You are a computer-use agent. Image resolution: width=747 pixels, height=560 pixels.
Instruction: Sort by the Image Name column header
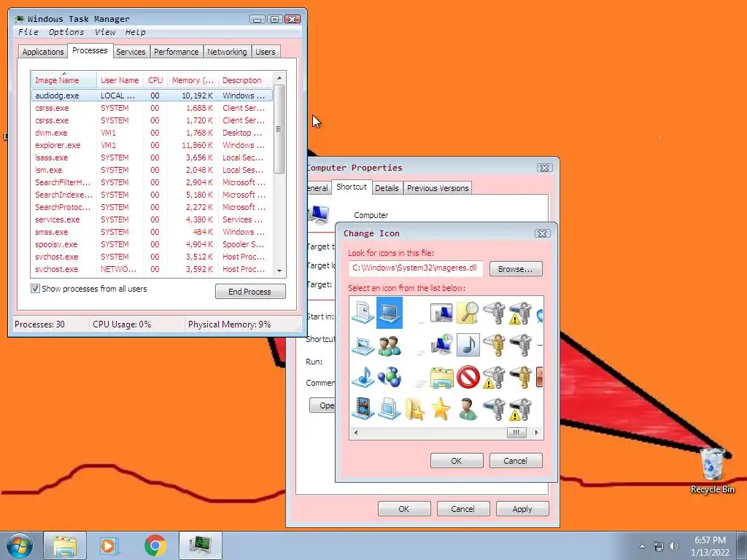(63, 80)
